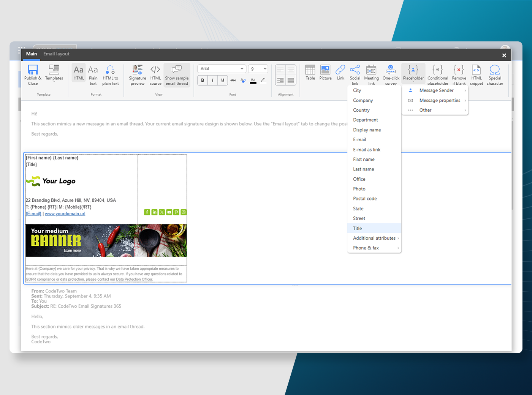This screenshot has height=395, width=532.
Task: Switch to the Email layout tab
Action: [56, 54]
